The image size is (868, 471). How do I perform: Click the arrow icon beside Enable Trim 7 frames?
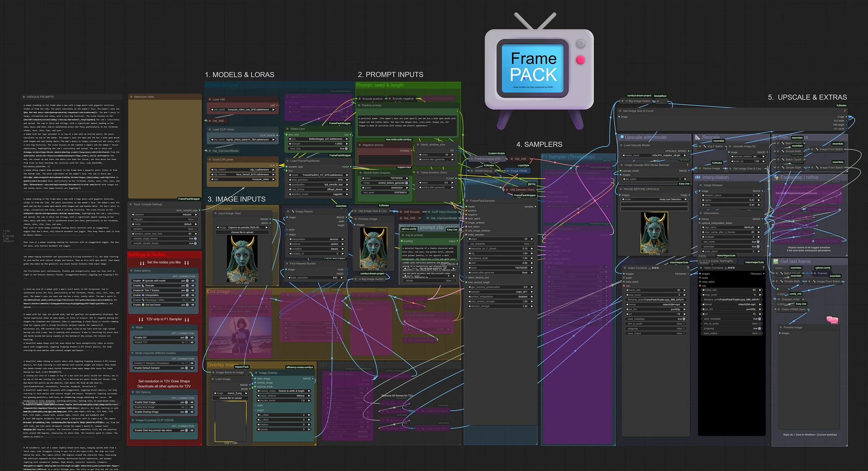point(193,290)
